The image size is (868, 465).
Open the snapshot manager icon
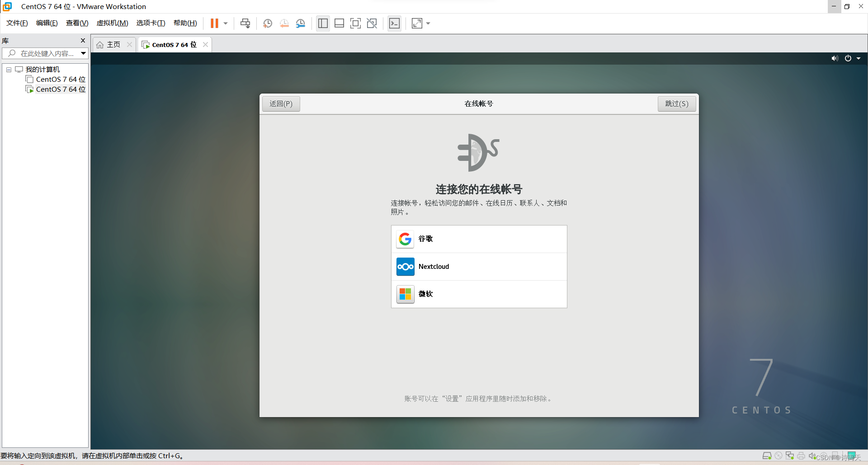click(x=300, y=23)
